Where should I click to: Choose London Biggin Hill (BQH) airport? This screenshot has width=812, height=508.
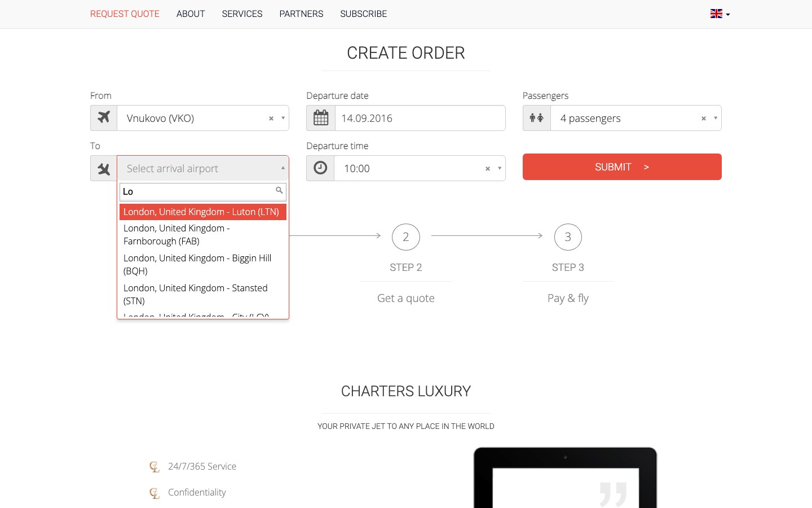click(203, 265)
